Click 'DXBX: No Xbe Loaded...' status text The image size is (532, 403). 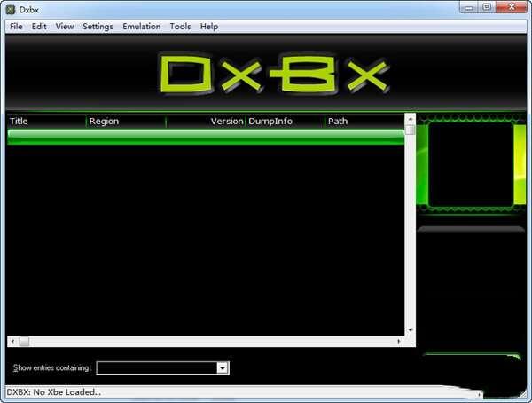[53, 392]
